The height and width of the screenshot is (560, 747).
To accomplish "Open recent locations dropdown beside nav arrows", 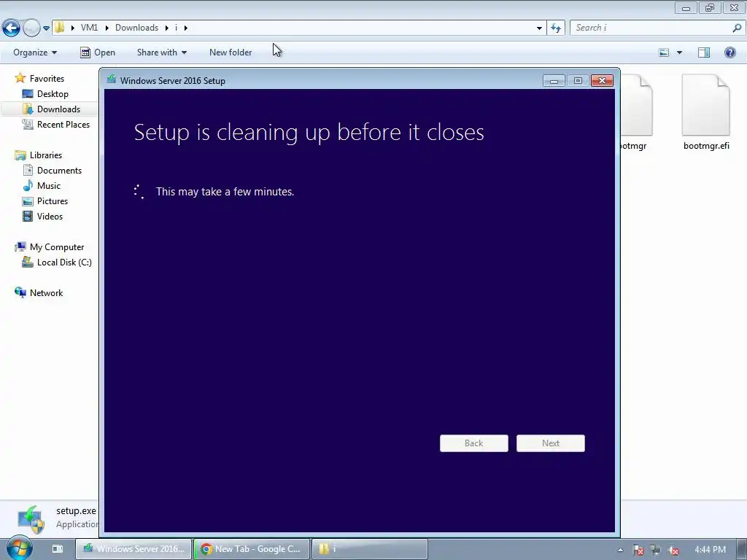I will coord(46,28).
